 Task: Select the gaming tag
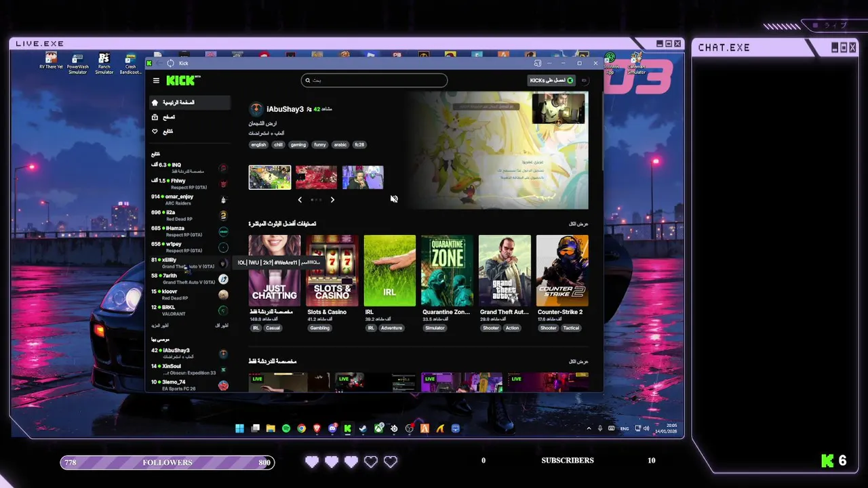tap(298, 144)
